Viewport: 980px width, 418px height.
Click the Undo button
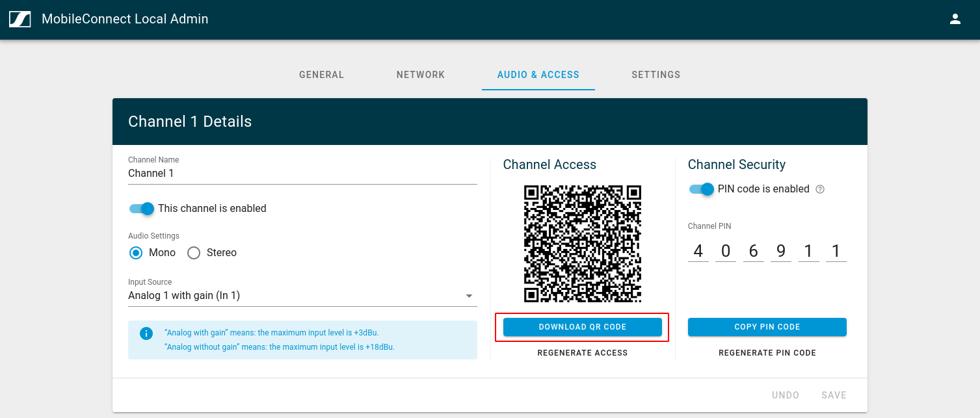pyautogui.click(x=786, y=395)
